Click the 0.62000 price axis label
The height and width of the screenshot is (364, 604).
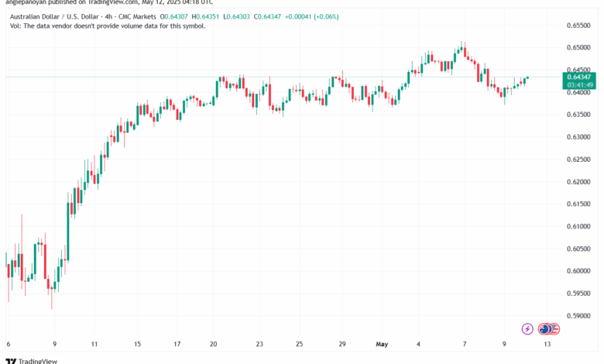click(x=578, y=182)
